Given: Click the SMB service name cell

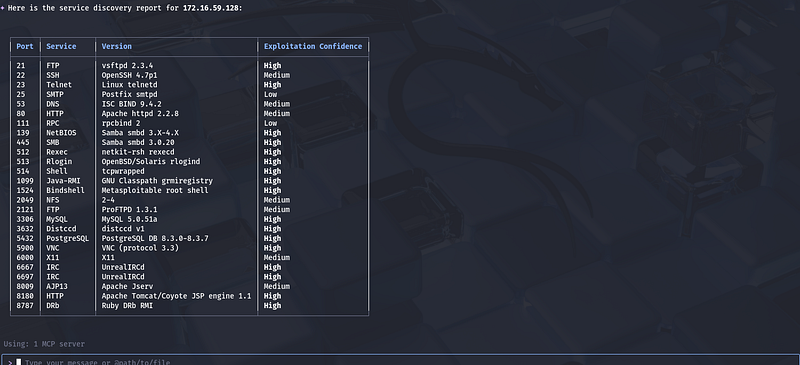Looking at the screenshot, I should 53,142.
